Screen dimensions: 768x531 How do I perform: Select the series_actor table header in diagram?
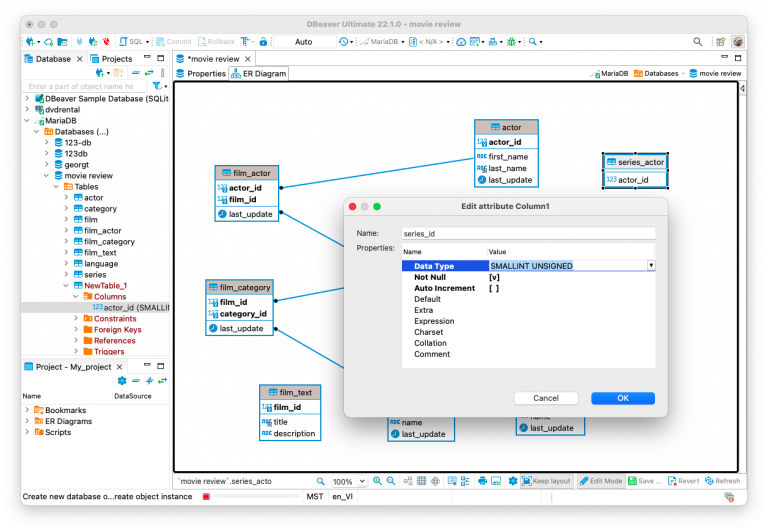pyautogui.click(x=635, y=162)
